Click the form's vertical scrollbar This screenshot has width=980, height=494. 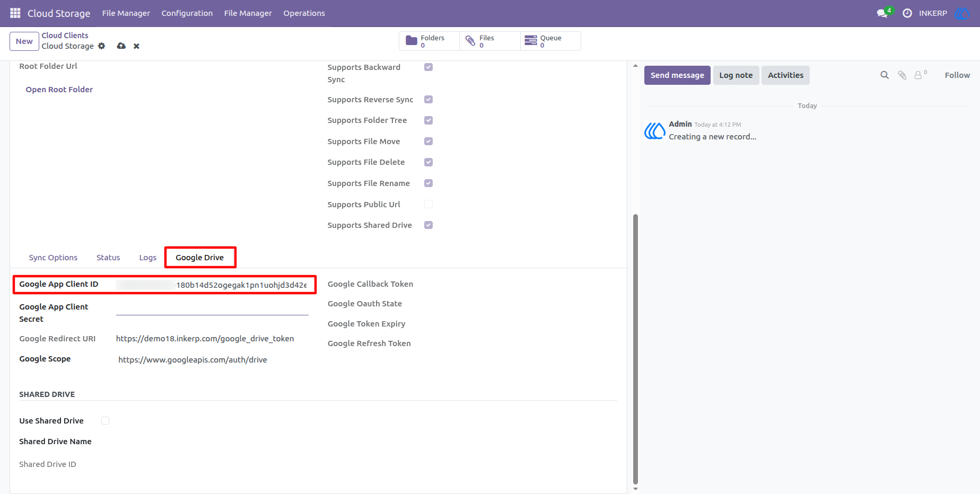(x=635, y=349)
